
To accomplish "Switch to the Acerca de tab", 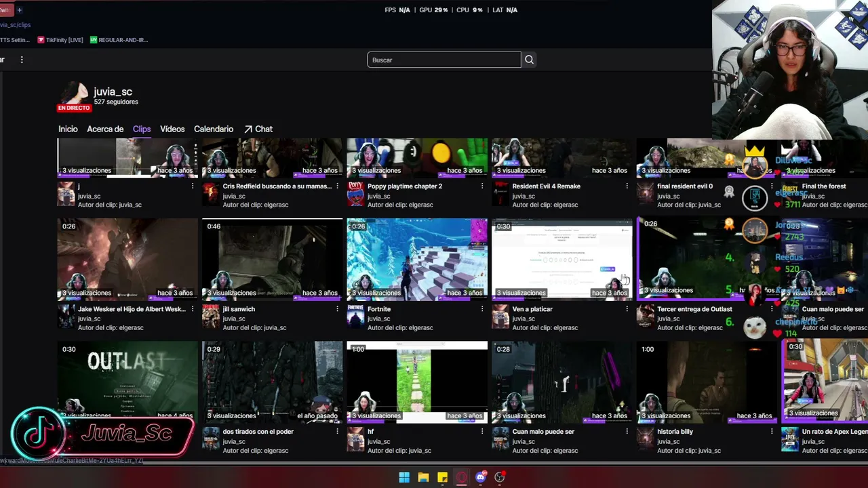I will coord(105,129).
